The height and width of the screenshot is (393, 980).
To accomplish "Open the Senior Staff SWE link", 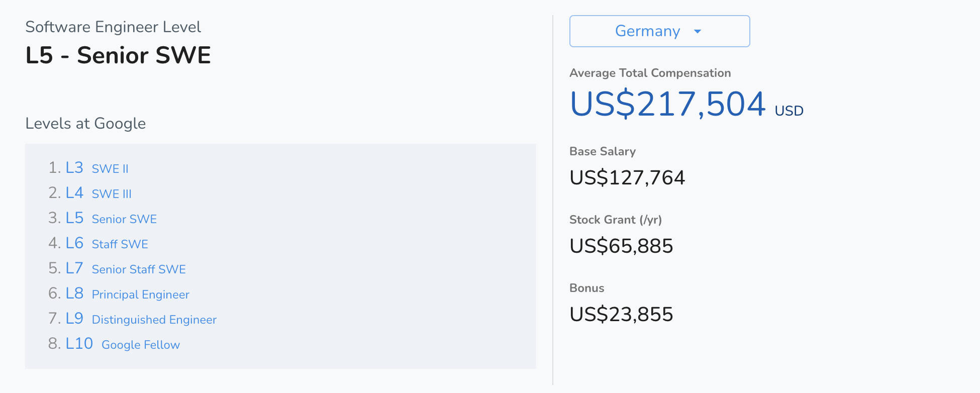I will (x=139, y=269).
